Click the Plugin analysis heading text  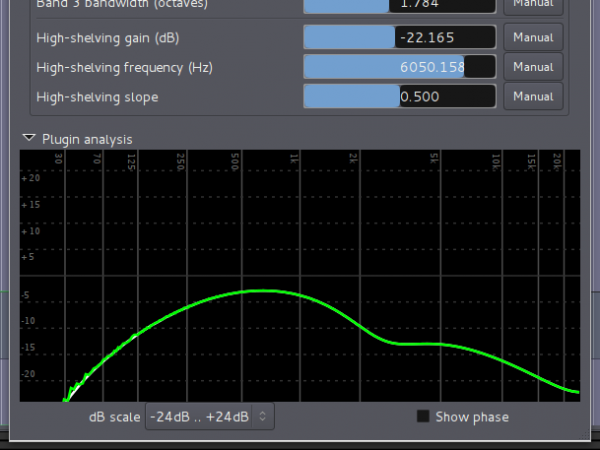(x=87, y=139)
